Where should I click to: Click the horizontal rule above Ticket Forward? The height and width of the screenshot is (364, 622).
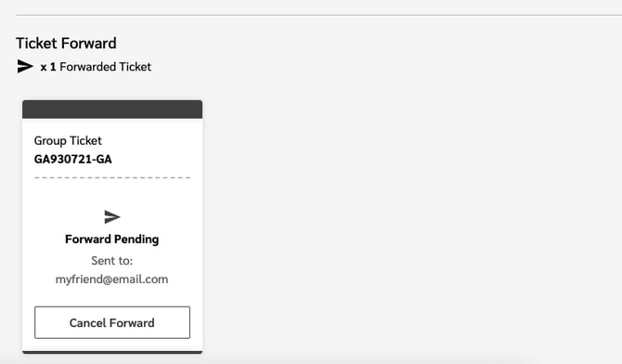[x=319, y=16]
